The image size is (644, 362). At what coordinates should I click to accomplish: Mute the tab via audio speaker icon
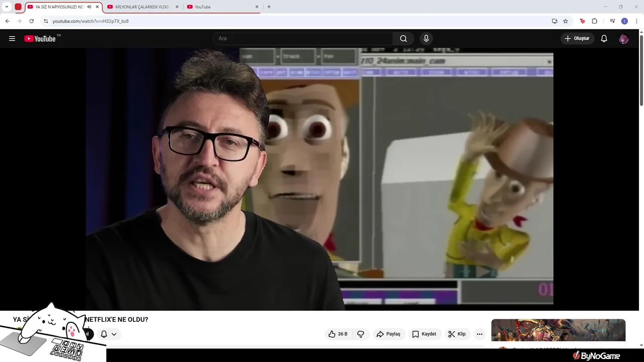point(89,7)
